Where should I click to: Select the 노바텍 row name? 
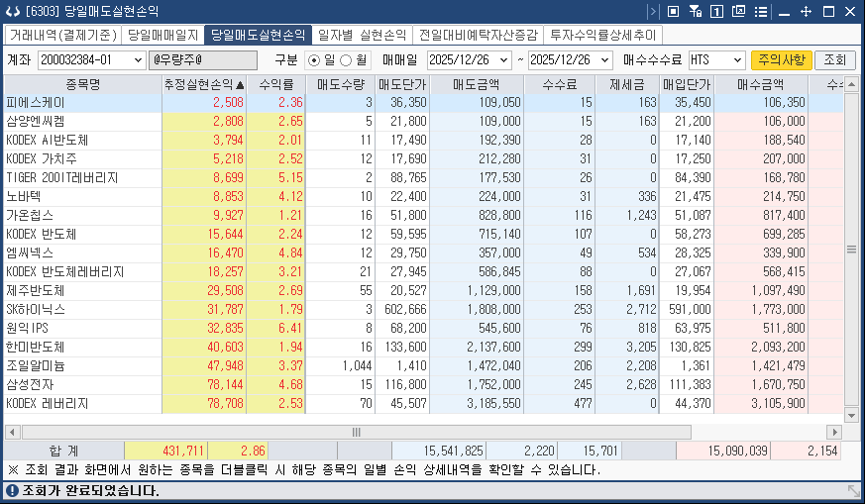[23, 196]
